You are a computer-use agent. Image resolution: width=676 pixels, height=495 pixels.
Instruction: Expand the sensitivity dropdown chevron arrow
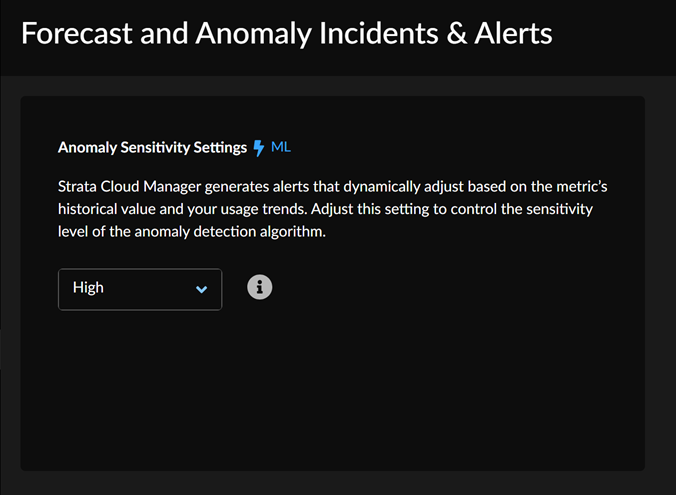pos(202,289)
